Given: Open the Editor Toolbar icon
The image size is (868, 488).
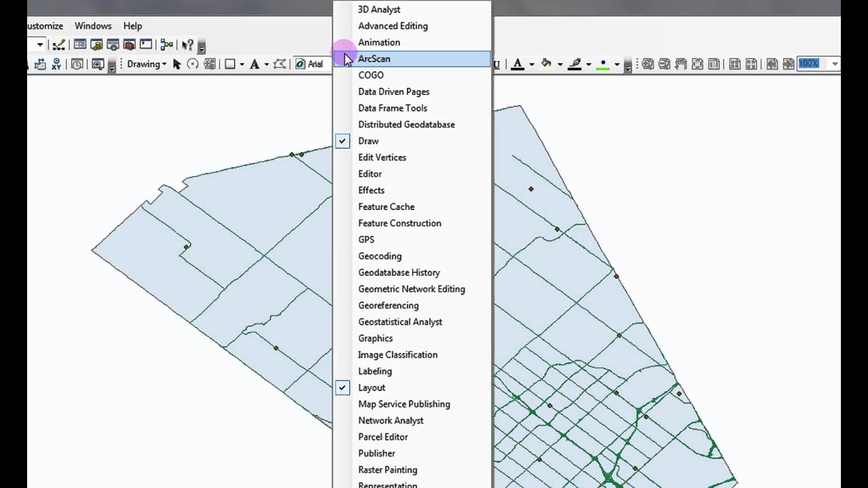Looking at the screenshot, I should pos(59,45).
